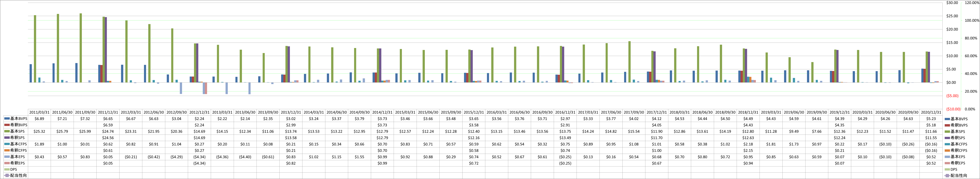The height and width of the screenshot is (179, 980).
Task: Select the 2012/12/31 column header
Action: pos(199,112)
